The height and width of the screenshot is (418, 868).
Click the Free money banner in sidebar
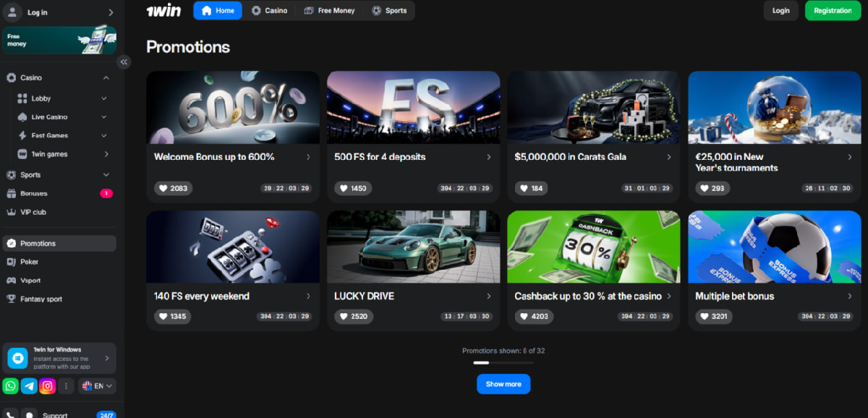[x=59, y=40]
